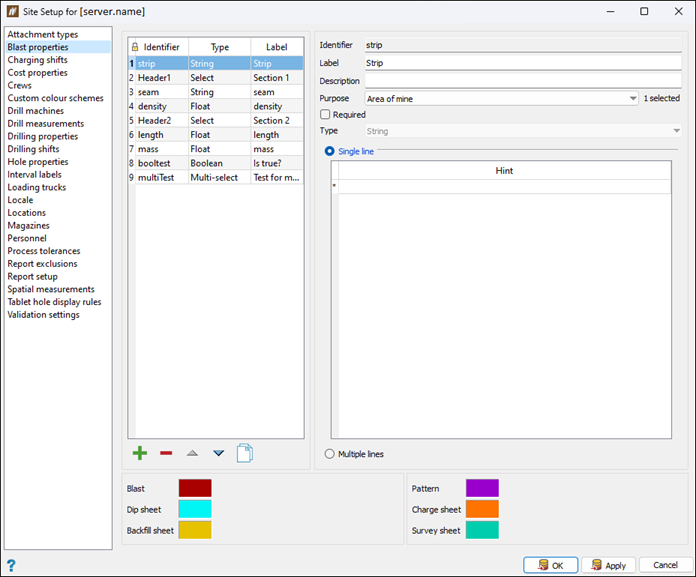Click the green plus add property icon
The height and width of the screenshot is (577, 696).
pyautogui.click(x=140, y=454)
